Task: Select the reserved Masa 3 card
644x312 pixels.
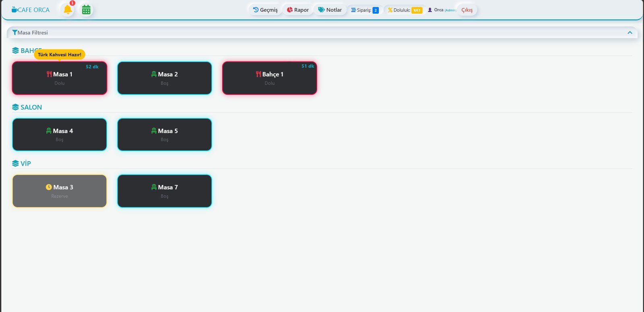Action: (60, 191)
